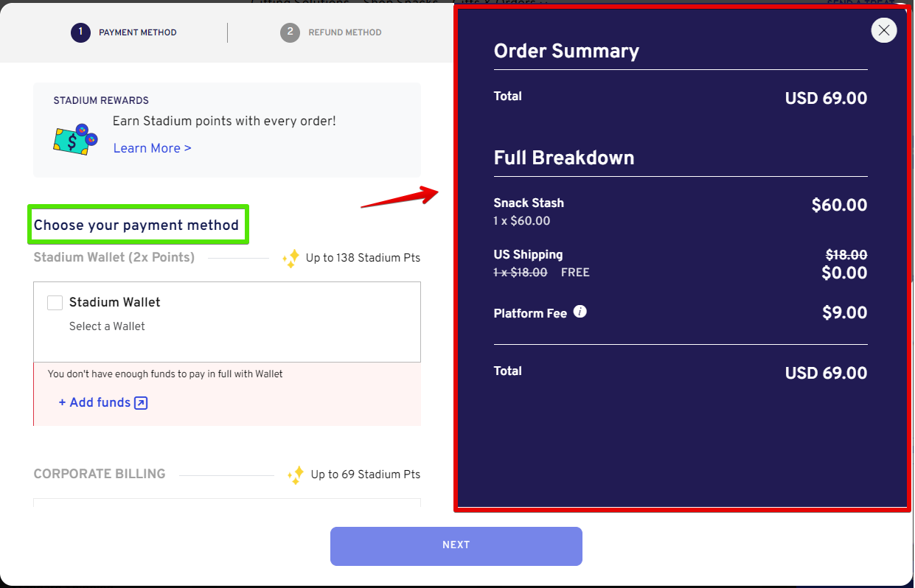
Task: Click the Stadium Rewards money icon
Action: [75, 139]
